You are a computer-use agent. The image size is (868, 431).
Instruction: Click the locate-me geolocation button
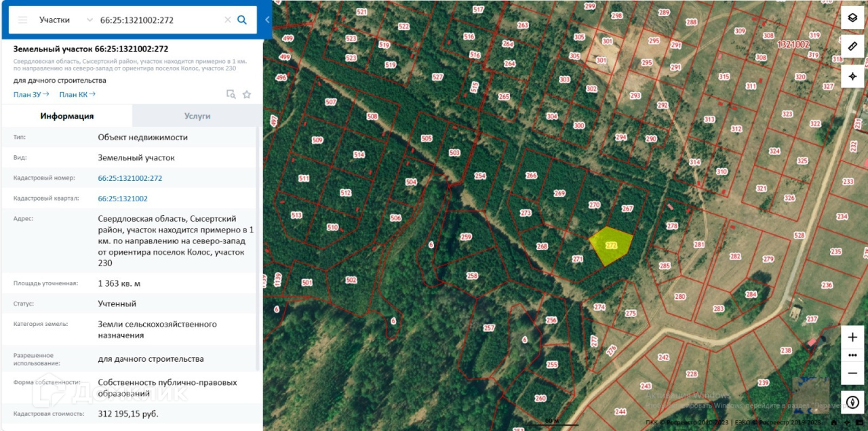852,77
